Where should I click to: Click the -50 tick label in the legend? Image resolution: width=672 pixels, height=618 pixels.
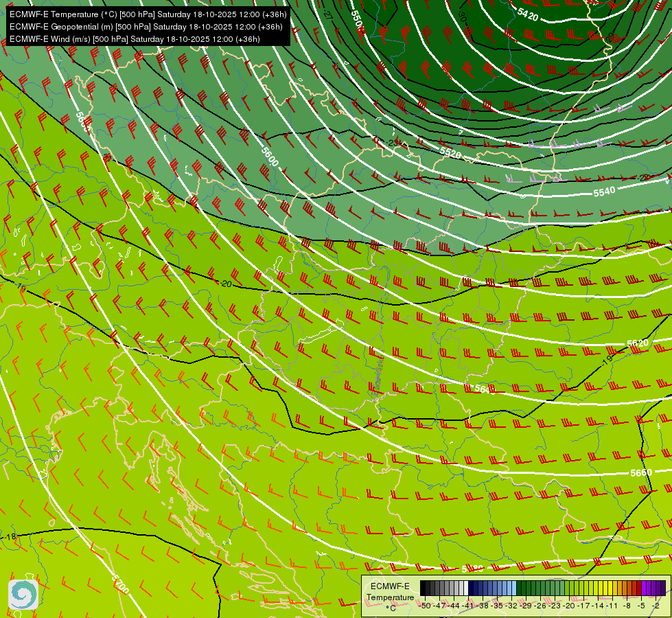pos(425,606)
